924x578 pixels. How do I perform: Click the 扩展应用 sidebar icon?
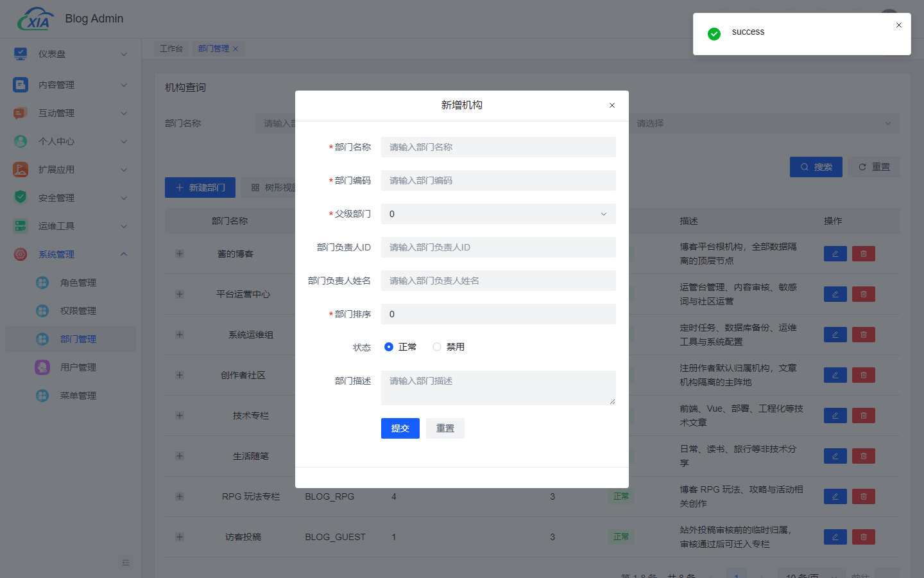[x=21, y=170]
